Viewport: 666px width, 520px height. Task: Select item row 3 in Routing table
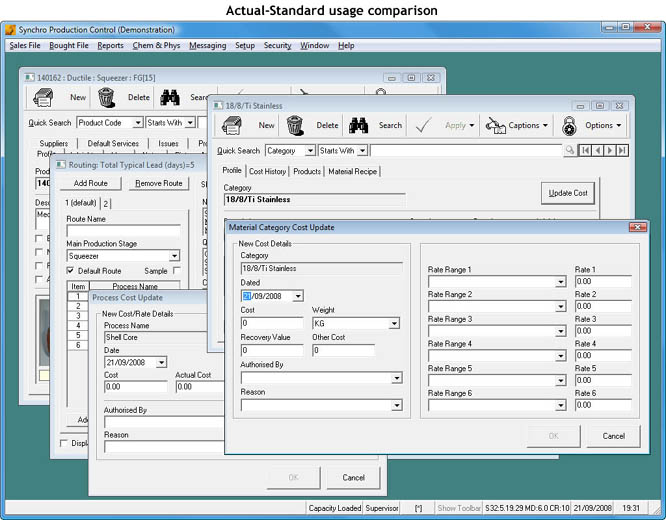pos(78,316)
